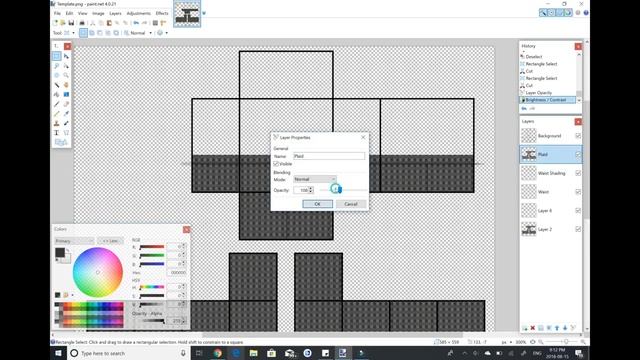
Task: Select the Eraser tool
Action: [66, 104]
